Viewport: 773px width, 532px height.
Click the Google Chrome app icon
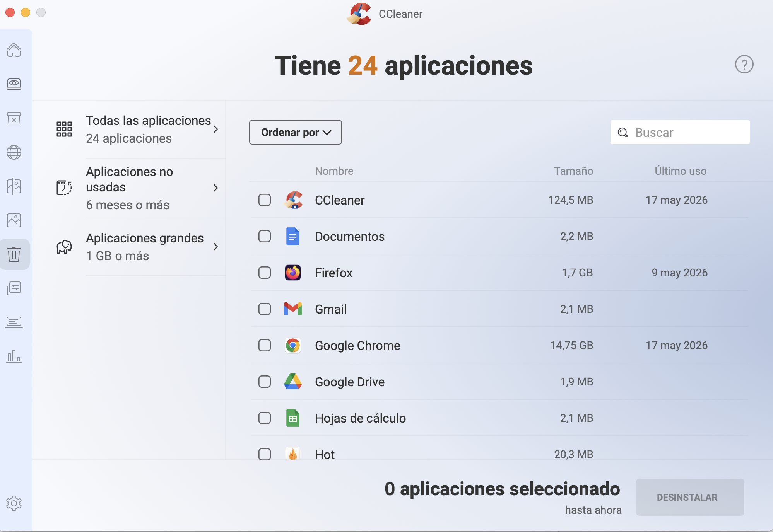point(293,345)
